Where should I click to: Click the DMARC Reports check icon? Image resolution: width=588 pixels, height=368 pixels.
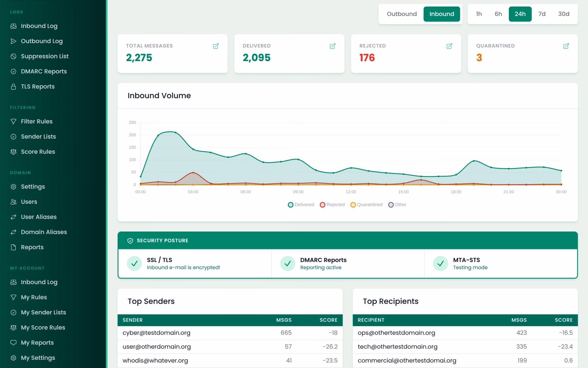(13, 71)
